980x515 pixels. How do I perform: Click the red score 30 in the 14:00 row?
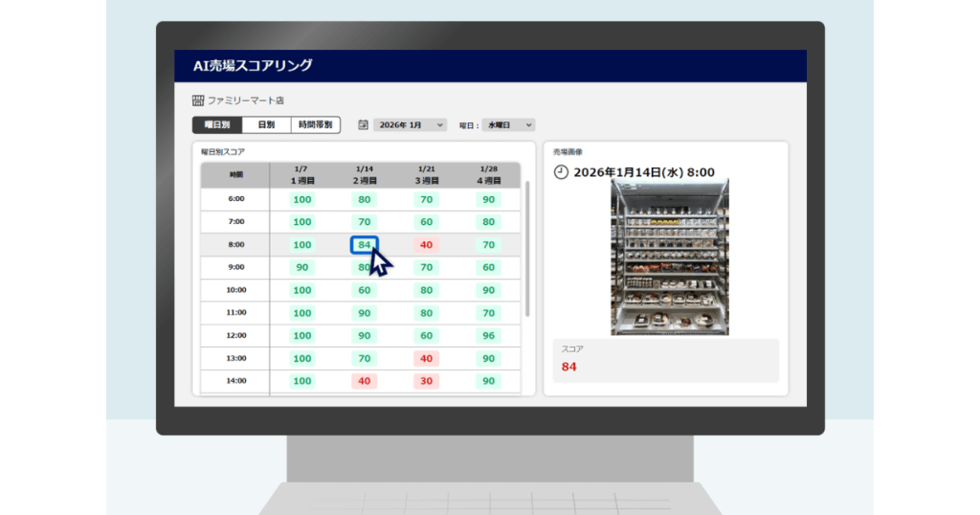coord(427,381)
